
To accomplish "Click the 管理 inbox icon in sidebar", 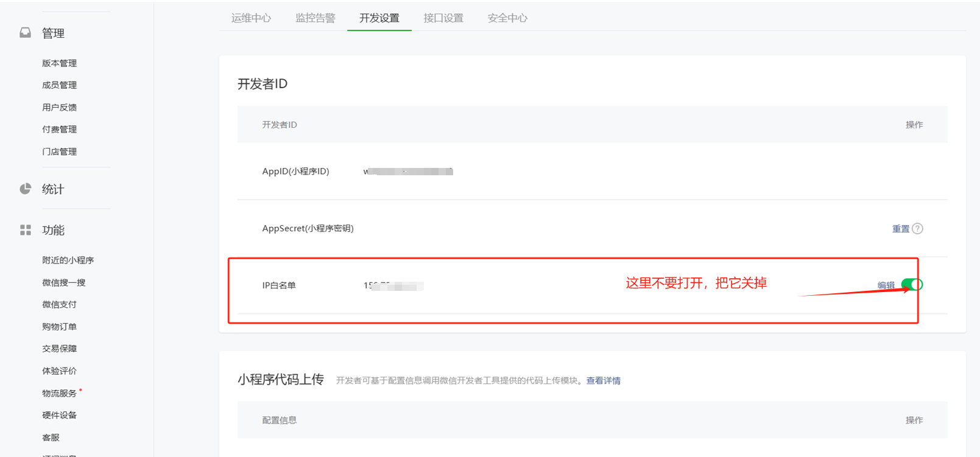I will (25, 33).
